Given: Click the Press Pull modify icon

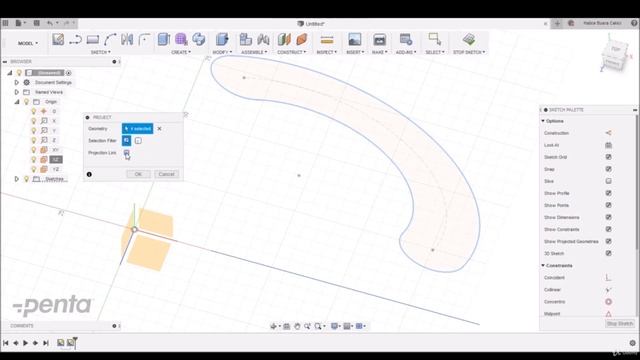Looking at the screenshot, I should click(x=222, y=39).
